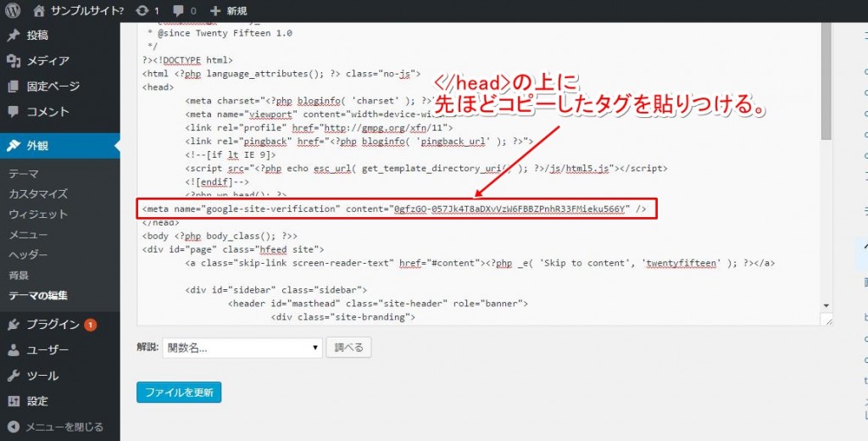Open the comments bubble showing 0
Image resolution: width=868 pixels, height=441 pixels.
pos(184,10)
